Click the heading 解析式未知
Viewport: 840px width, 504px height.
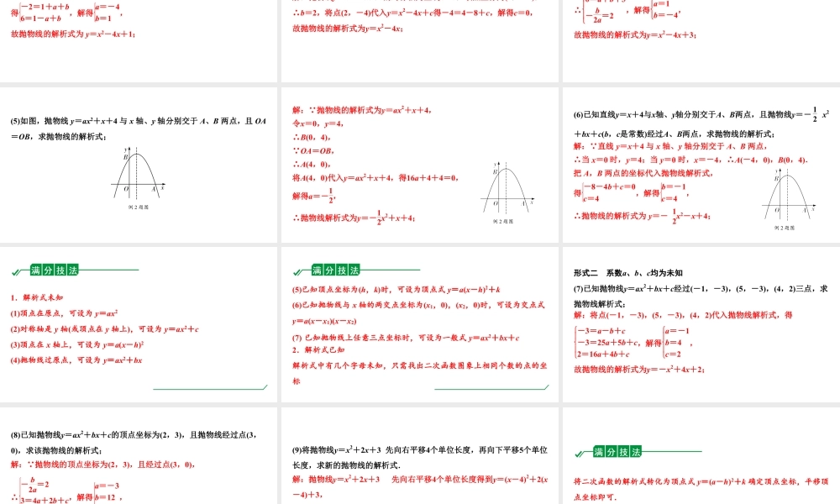38,297
